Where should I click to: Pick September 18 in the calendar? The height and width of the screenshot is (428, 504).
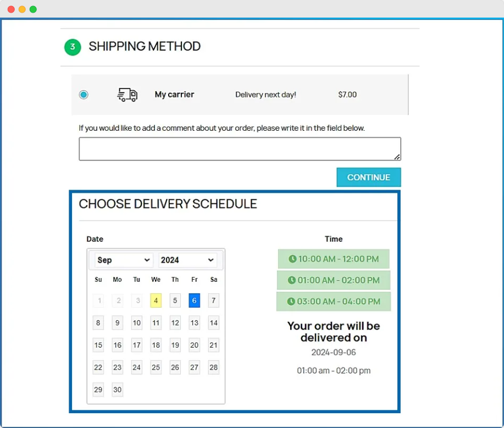[x=156, y=345]
